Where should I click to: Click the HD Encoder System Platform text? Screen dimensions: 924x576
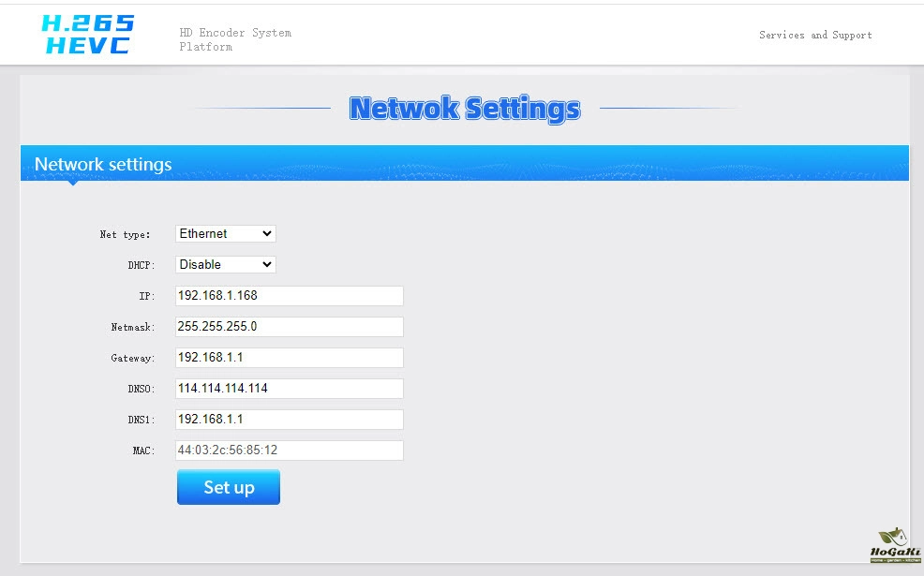click(234, 39)
